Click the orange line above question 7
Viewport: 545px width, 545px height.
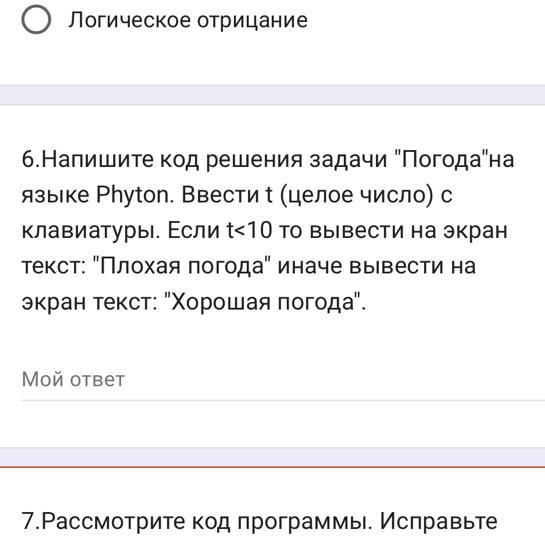pos(272,467)
